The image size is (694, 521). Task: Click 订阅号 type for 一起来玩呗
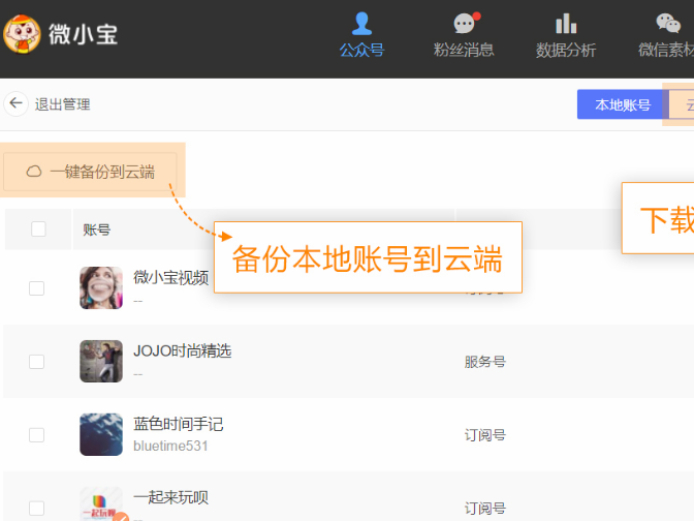[485, 508]
